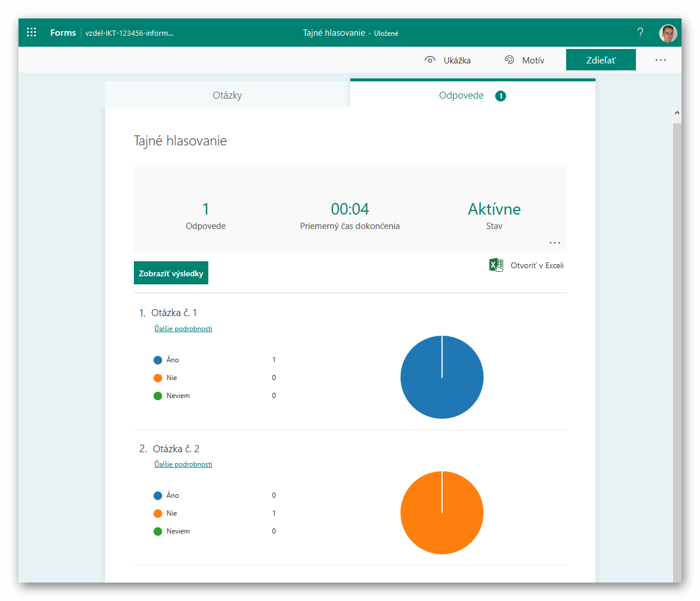Image resolution: width=700 pixels, height=601 pixels.
Task: Click the Forms app name in header
Action: pyautogui.click(x=63, y=33)
